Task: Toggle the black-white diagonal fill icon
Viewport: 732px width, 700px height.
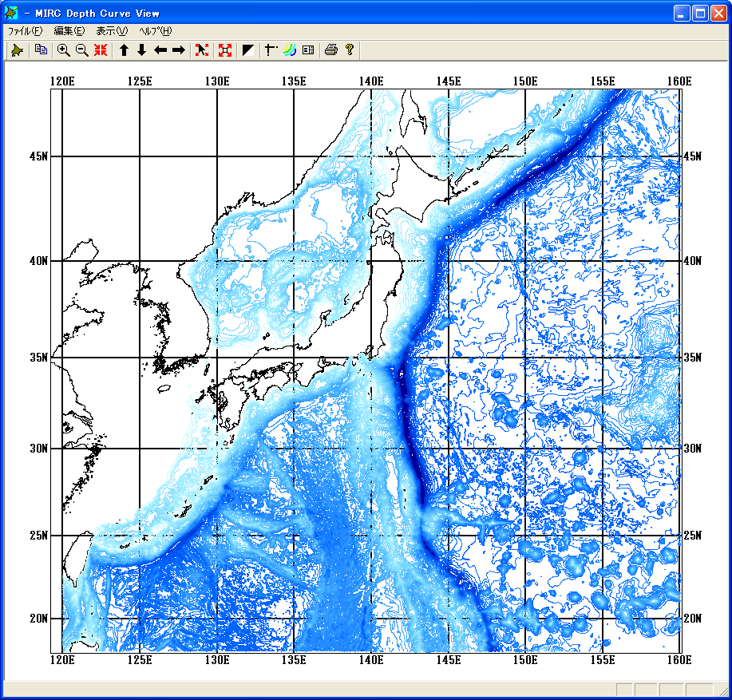Action: (248, 50)
